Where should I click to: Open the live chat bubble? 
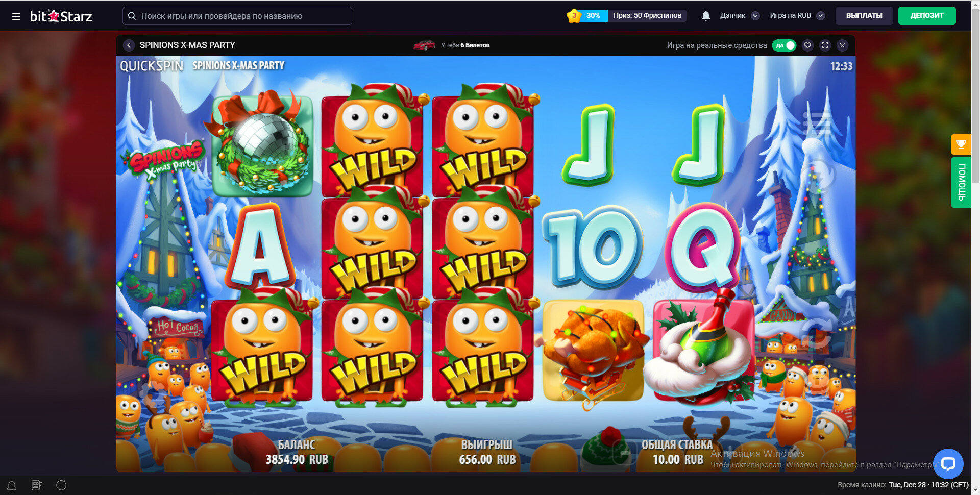pyautogui.click(x=948, y=463)
